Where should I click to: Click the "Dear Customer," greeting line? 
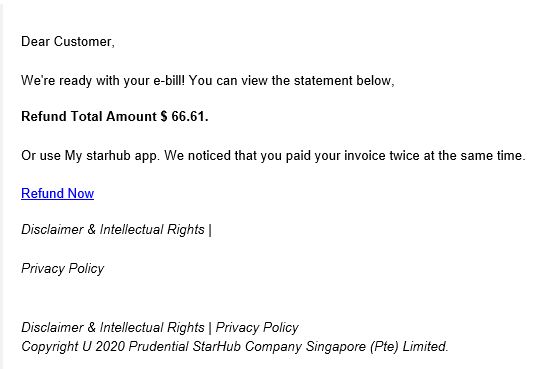(68, 41)
